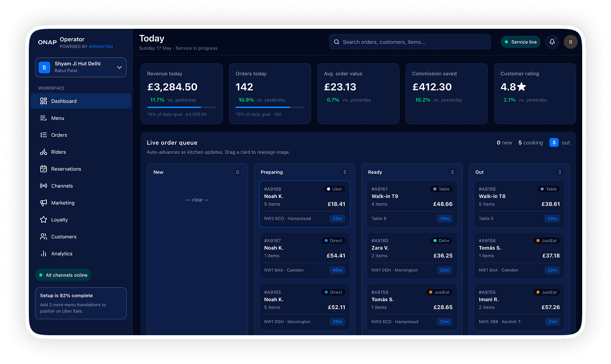Click the Delvr tag on #A9160
611x364 pixels.
441,240
